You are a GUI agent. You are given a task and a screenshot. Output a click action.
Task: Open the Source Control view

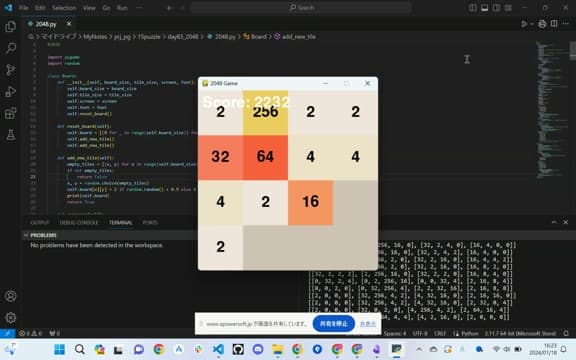[x=11, y=69]
